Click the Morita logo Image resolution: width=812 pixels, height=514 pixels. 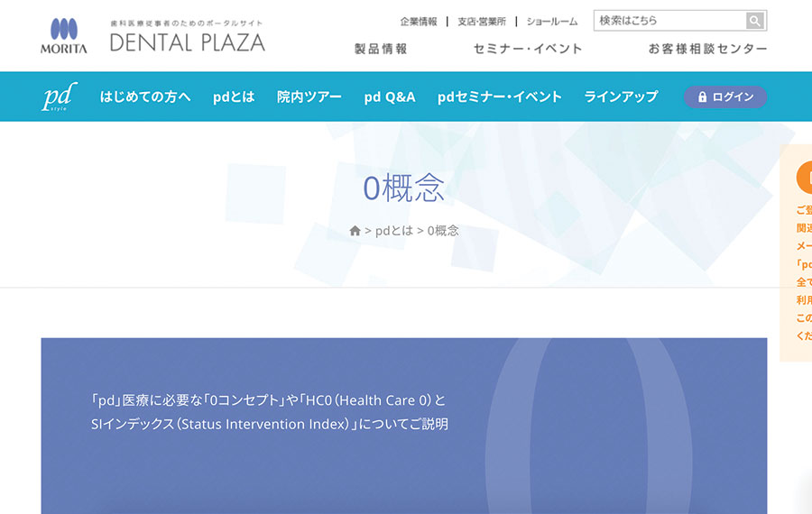tap(64, 36)
